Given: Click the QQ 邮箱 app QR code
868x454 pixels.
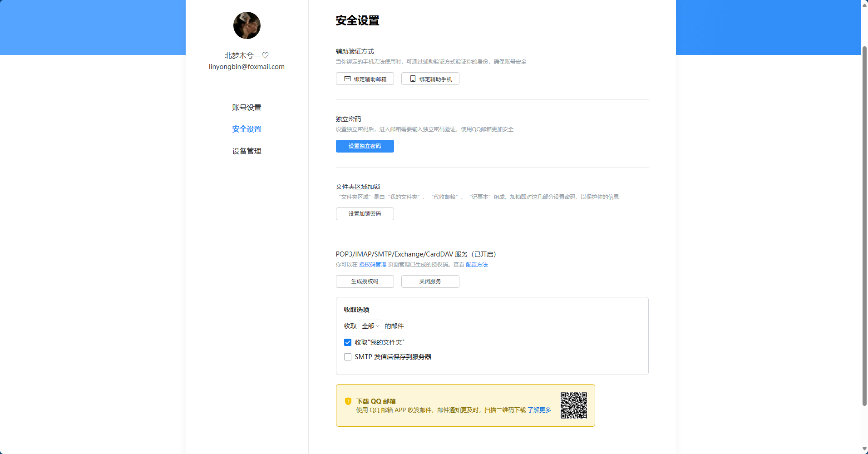Looking at the screenshot, I should (x=573, y=405).
